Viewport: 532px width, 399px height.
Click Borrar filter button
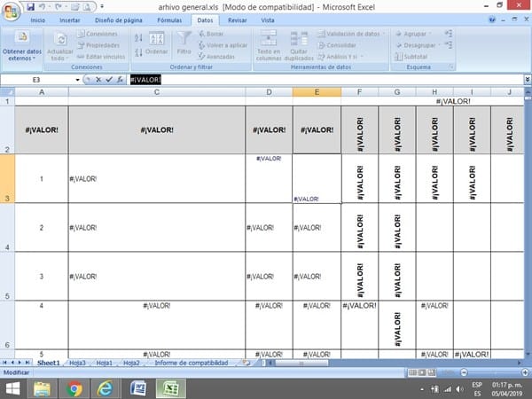[x=211, y=34]
